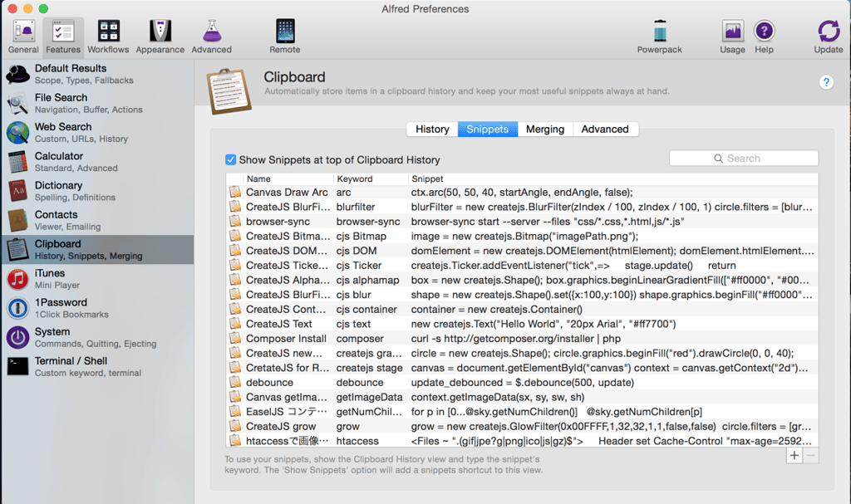Viewport: 851px width, 504px height.
Task: Select the CreateJS Text snippet row
Action: [x=522, y=324]
